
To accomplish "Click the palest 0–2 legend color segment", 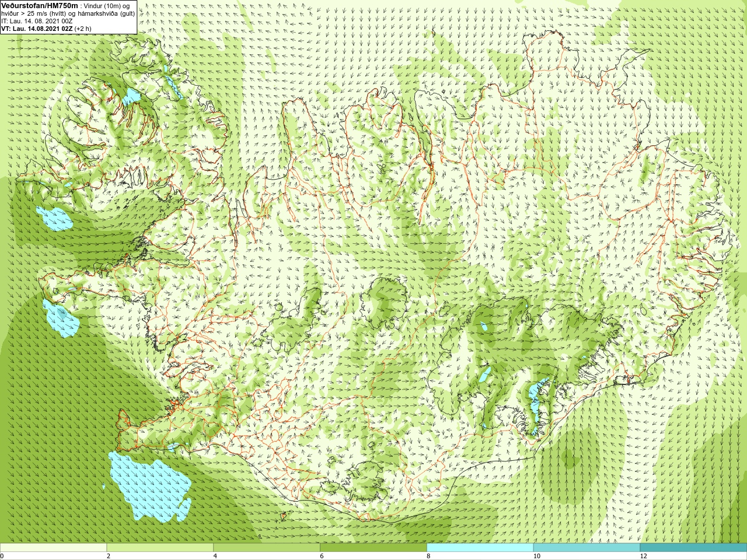I will [x=54, y=548].
